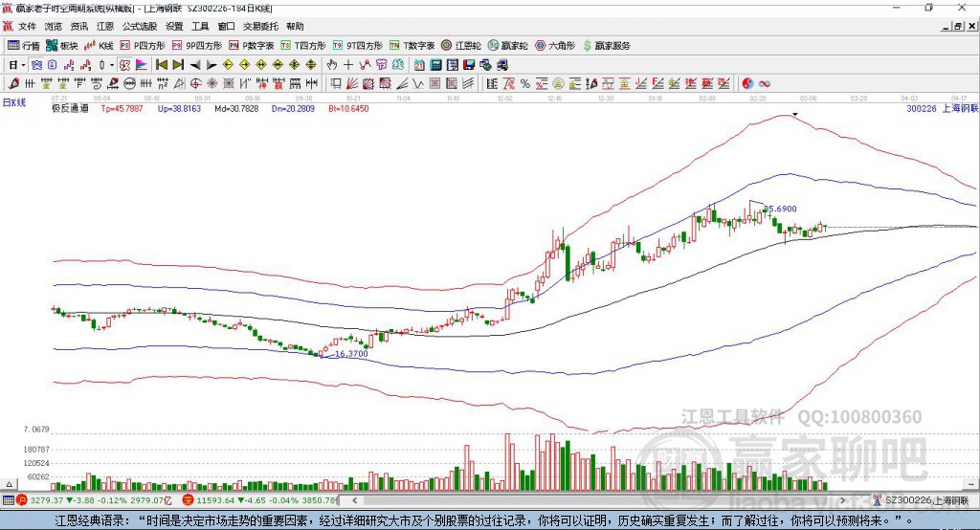Open the 公式选股 menu
Viewport: 980px width, 530px height.
pos(140,26)
